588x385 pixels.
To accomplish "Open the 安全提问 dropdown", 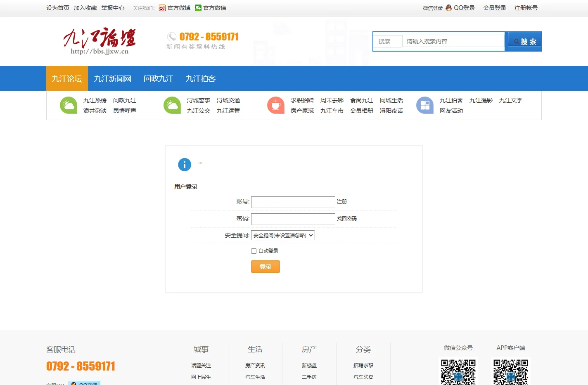I will point(283,235).
